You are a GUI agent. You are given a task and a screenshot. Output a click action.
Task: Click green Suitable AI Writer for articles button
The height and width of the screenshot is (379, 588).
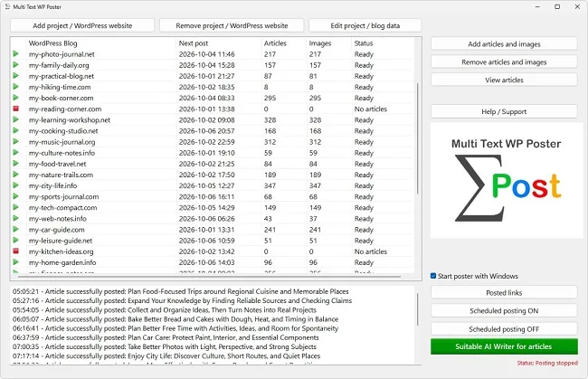(504, 346)
